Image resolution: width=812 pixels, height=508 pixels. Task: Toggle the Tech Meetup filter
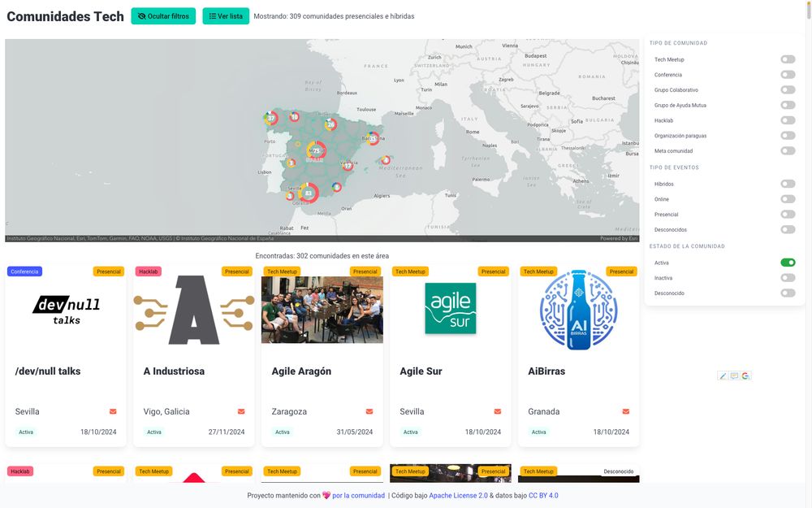tap(788, 59)
